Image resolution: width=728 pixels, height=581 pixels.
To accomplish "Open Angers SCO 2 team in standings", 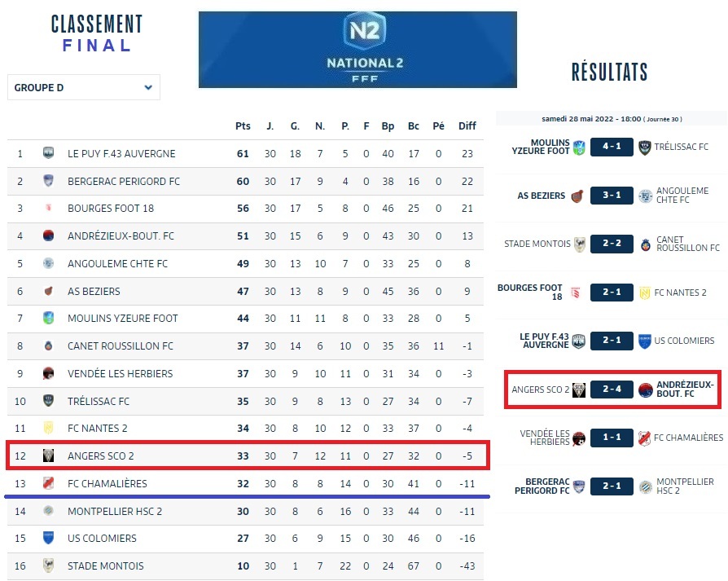I will 101,456.
